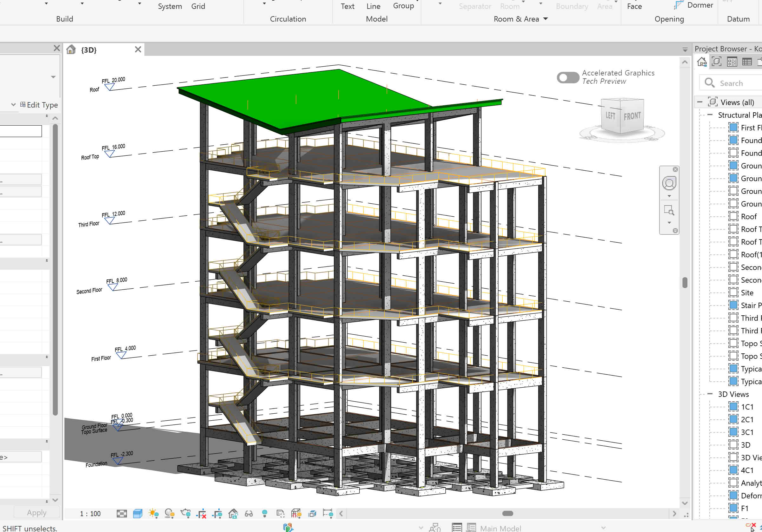Toggle Accelerated Graphics switch
This screenshot has width=762, height=532.
coord(567,78)
